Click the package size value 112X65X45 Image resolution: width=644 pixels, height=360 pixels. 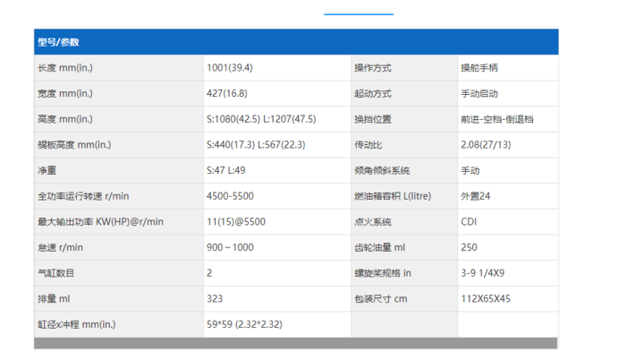pos(487,298)
